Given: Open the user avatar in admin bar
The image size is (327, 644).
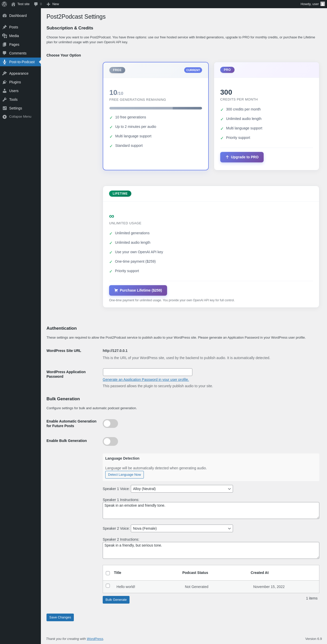Looking at the screenshot, I should point(323,4).
